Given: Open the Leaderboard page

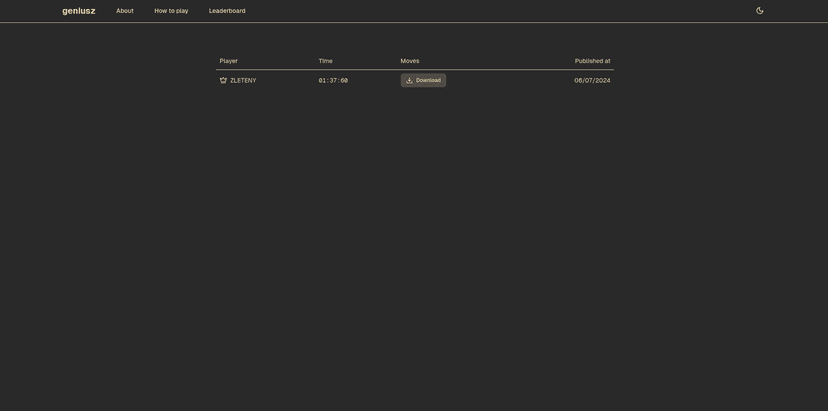Looking at the screenshot, I should pos(227,11).
